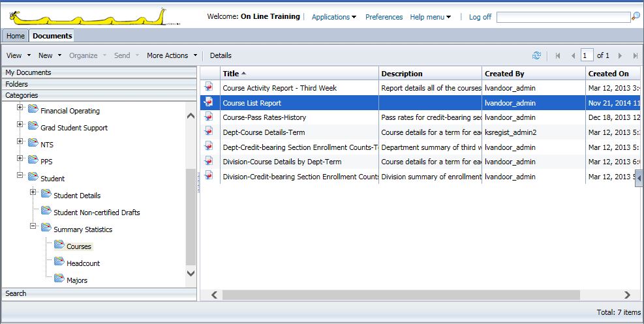The height and width of the screenshot is (324, 644).
Task: Click the horizontal scrollbar thumb
Action: point(401,295)
